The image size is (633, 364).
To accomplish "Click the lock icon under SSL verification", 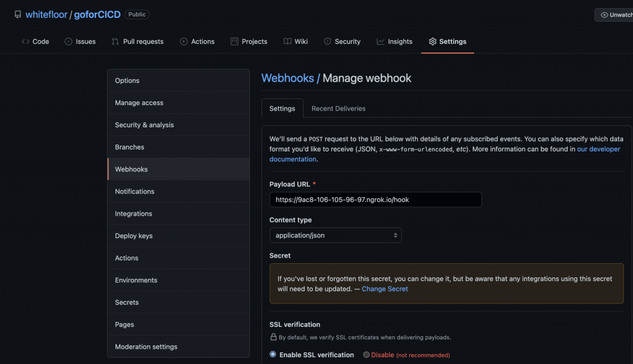I will [x=273, y=337].
